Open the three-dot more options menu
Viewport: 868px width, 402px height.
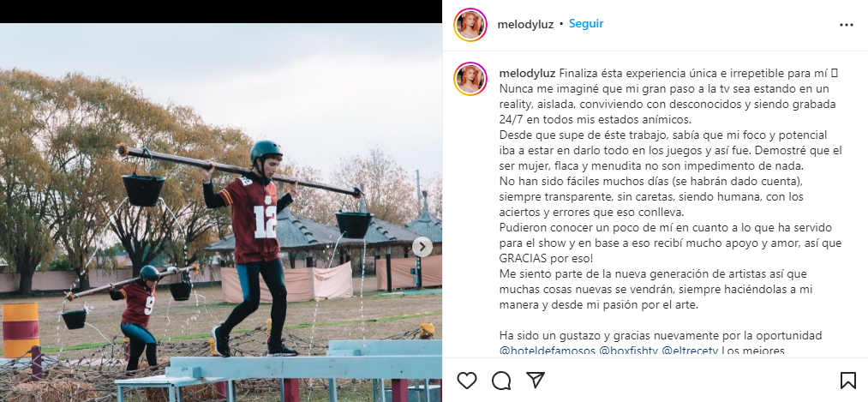point(847,25)
